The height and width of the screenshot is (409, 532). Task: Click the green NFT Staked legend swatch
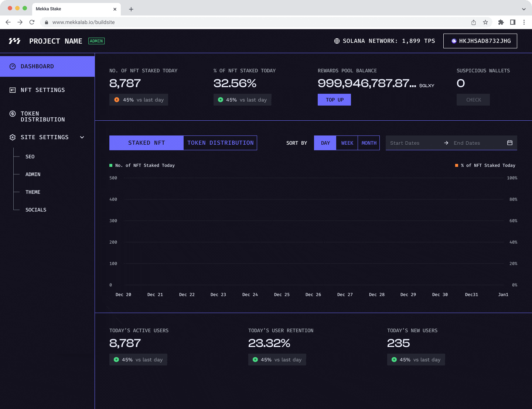(111, 165)
